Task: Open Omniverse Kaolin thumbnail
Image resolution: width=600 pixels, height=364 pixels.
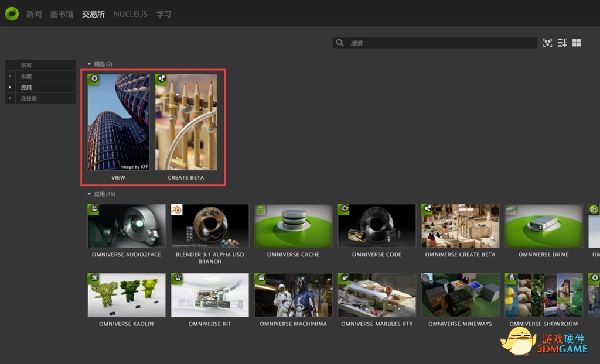Action: pos(127,295)
